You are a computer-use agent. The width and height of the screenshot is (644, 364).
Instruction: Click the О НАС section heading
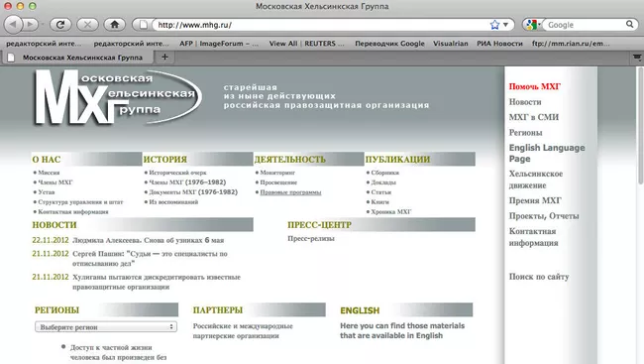coord(47,159)
